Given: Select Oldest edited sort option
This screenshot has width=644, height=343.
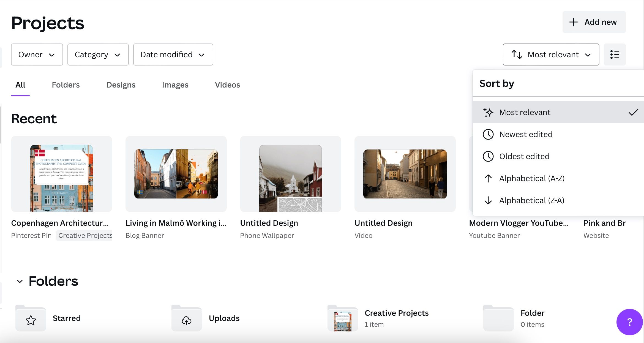Looking at the screenshot, I should click(524, 156).
